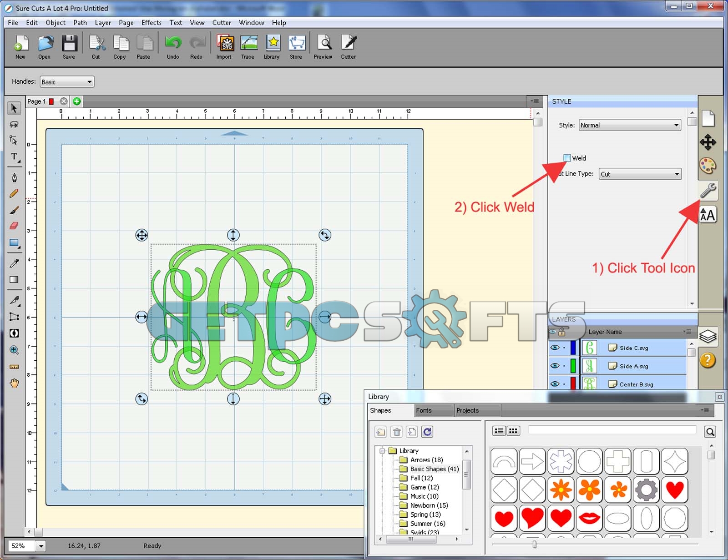
Task: Open the File menu
Action: (x=13, y=23)
